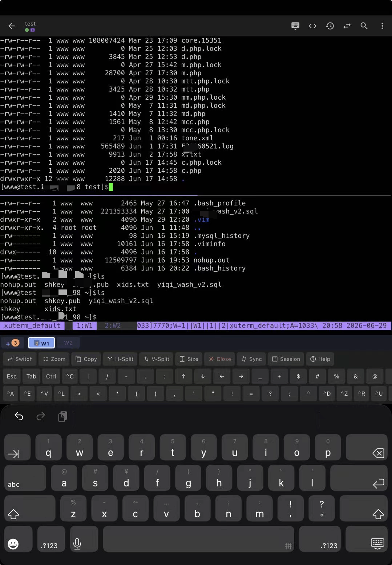Tap the backspace delete key
392x565 pixels.
367,447
